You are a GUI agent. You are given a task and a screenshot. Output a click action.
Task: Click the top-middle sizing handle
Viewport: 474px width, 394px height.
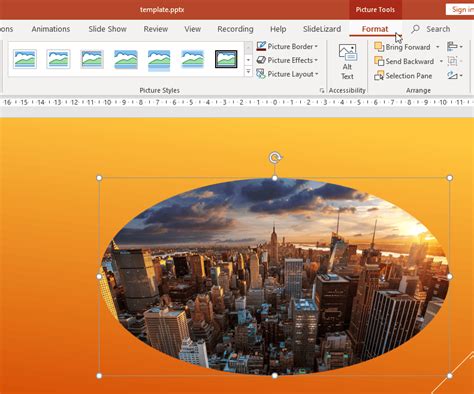coord(275,178)
